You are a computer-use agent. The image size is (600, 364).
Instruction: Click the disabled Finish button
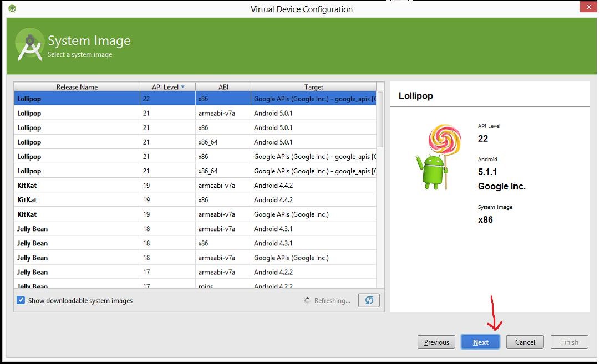click(x=570, y=342)
